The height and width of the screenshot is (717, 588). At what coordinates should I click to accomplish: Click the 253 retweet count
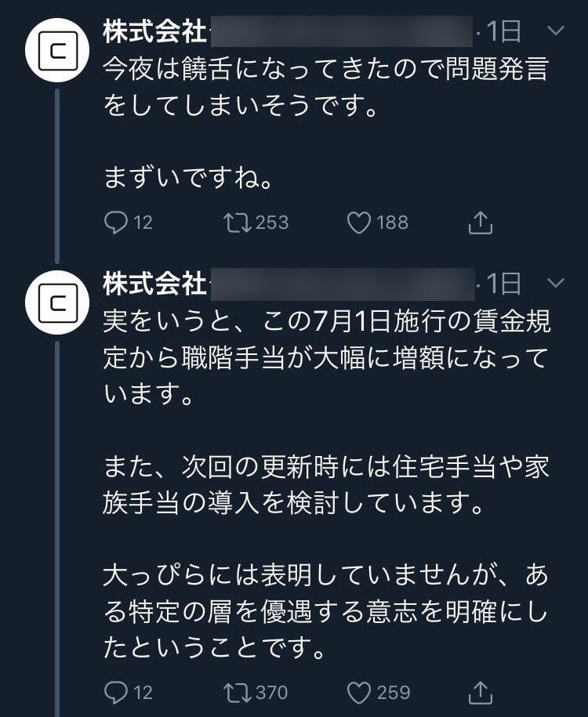coord(272,223)
